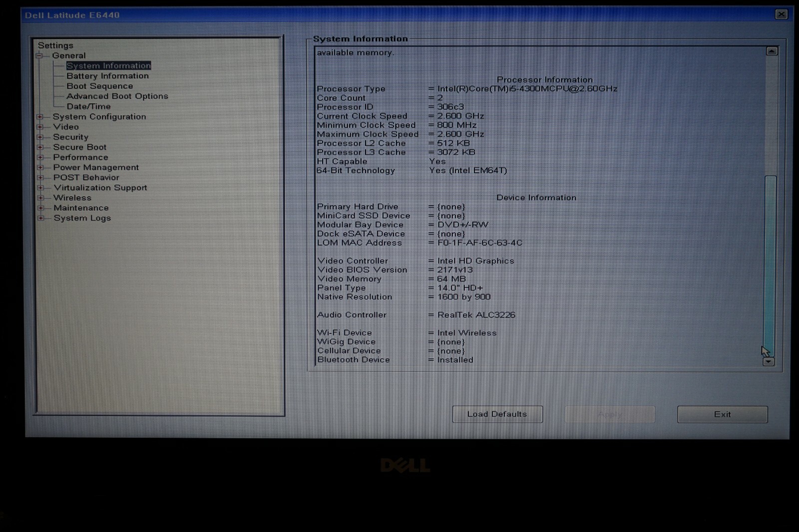
Task: Select the Virtualization Support label
Action: click(x=100, y=188)
